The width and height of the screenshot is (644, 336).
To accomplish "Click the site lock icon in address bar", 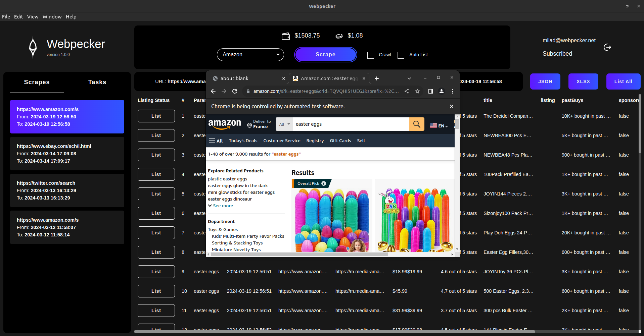I will click(x=248, y=91).
